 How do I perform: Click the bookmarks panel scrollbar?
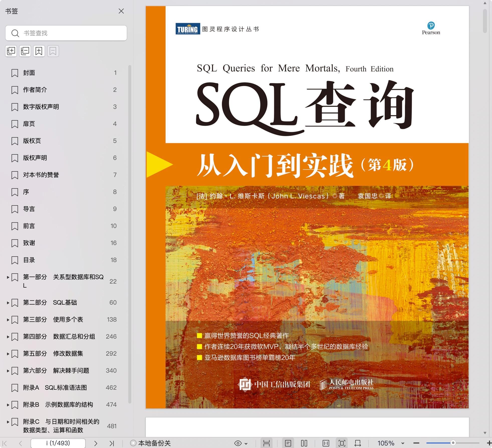pyautogui.click(x=130, y=234)
